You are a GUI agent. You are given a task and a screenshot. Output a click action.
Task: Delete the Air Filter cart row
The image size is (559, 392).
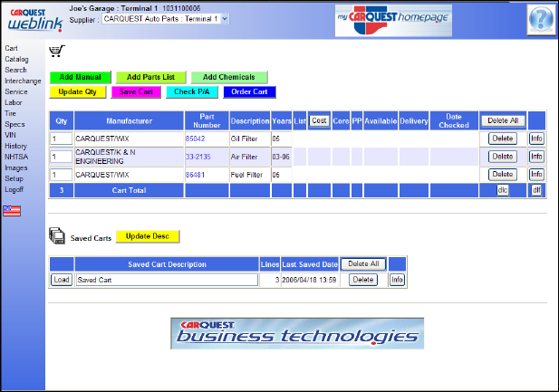click(x=503, y=157)
